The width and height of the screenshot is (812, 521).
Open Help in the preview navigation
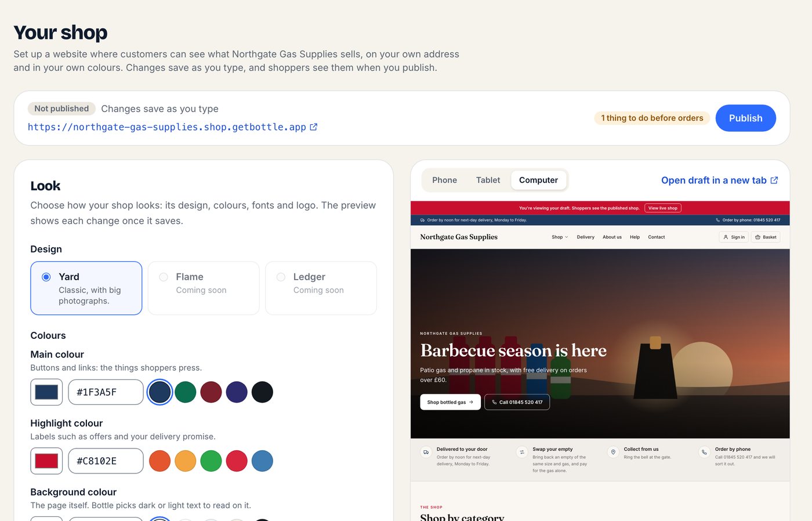(635, 237)
